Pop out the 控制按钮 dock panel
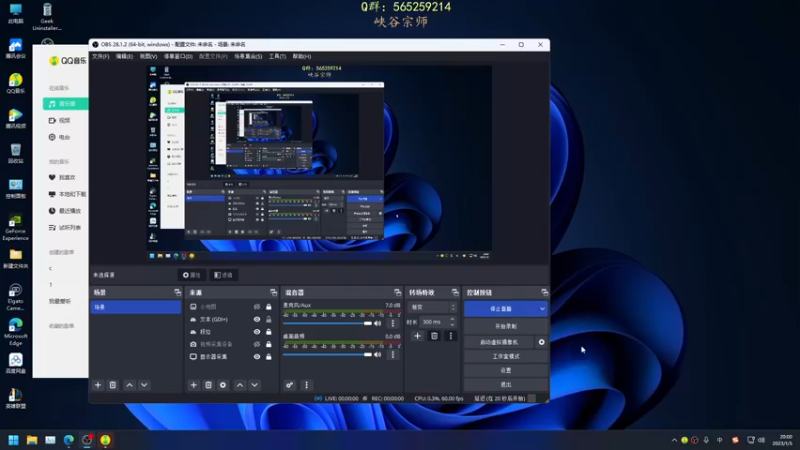Viewport: 800px width, 450px height. pos(544,292)
